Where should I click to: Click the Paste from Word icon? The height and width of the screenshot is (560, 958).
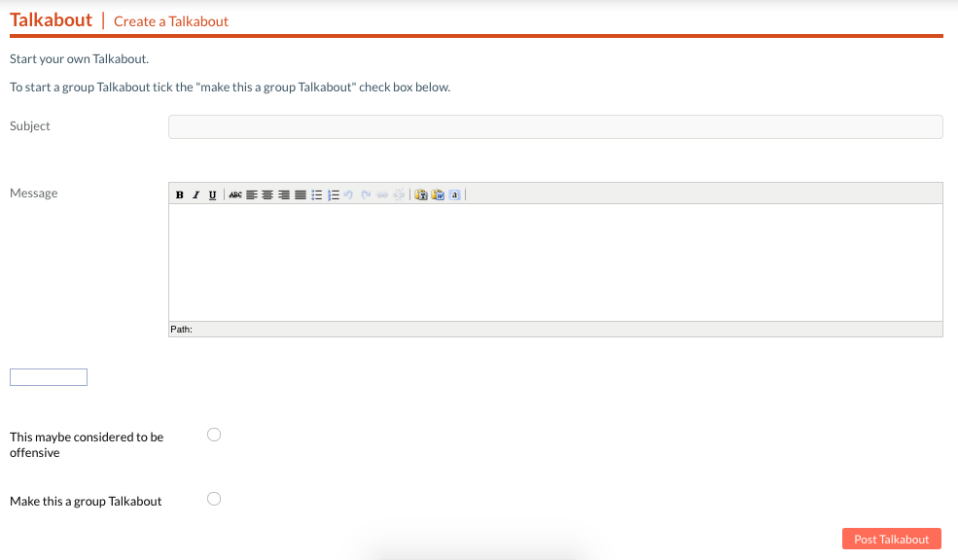tap(438, 194)
